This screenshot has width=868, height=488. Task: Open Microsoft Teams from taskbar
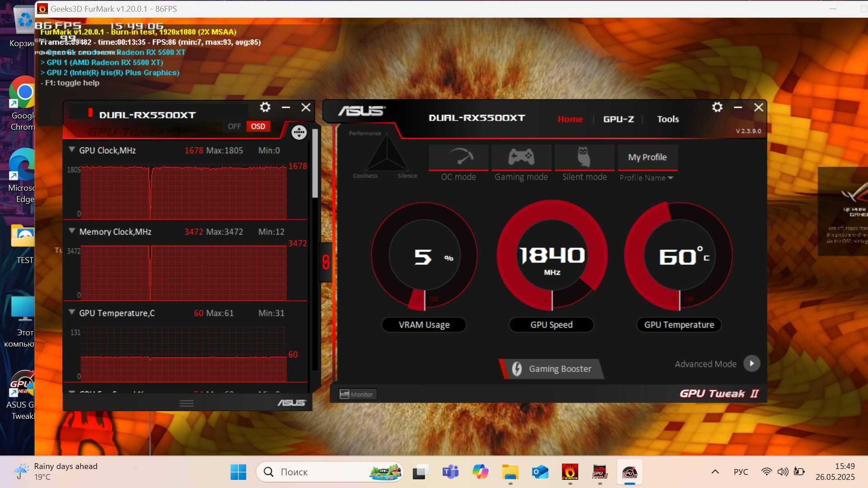(x=450, y=472)
